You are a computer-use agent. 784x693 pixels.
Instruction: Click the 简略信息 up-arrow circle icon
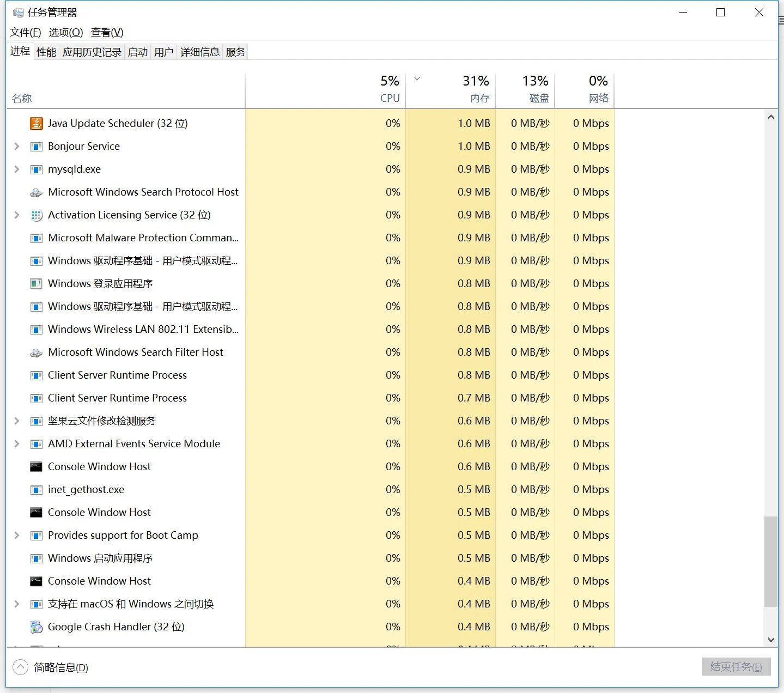[x=20, y=667]
